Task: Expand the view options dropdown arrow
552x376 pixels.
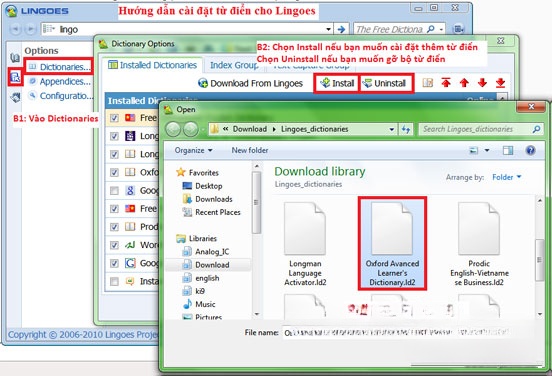Action: [487, 151]
